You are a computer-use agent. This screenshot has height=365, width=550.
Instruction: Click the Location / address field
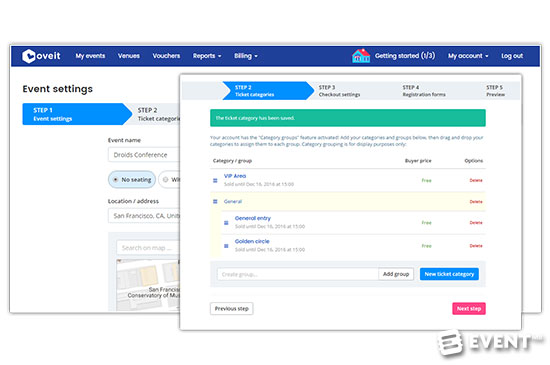tap(144, 216)
